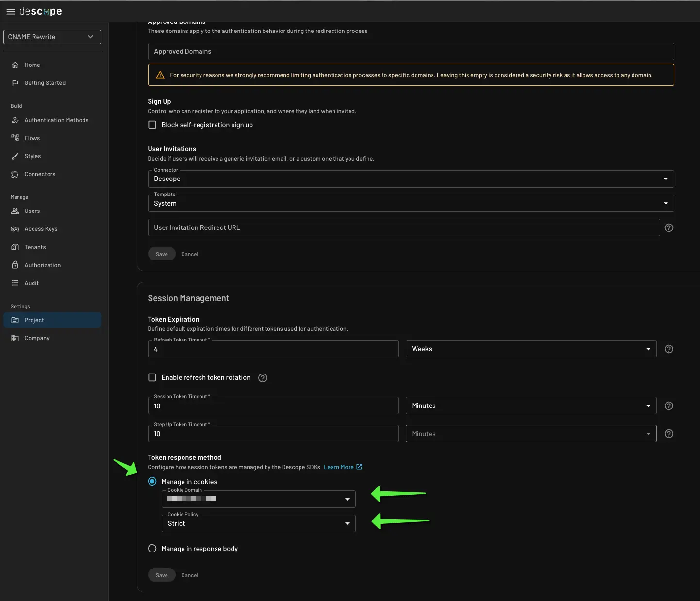Select Manage in response body option

tap(152, 549)
